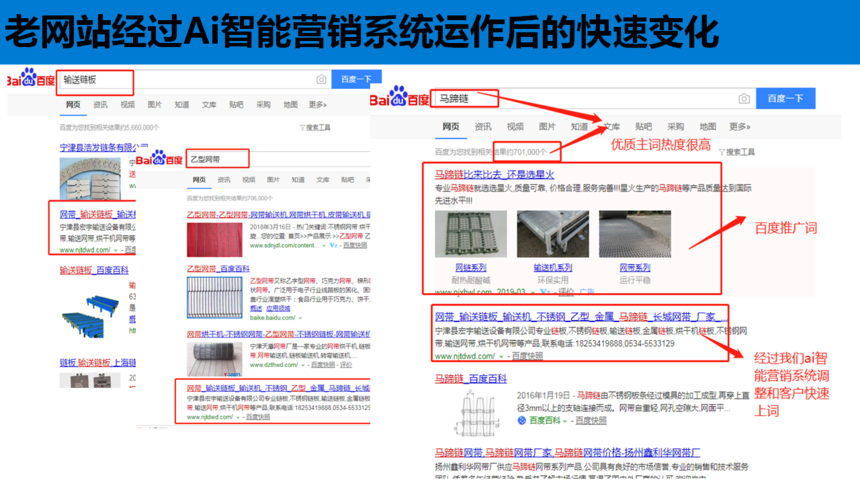
Task: Click the 百度百科 paw icon under 马蹄链 result
Action: tap(522, 420)
